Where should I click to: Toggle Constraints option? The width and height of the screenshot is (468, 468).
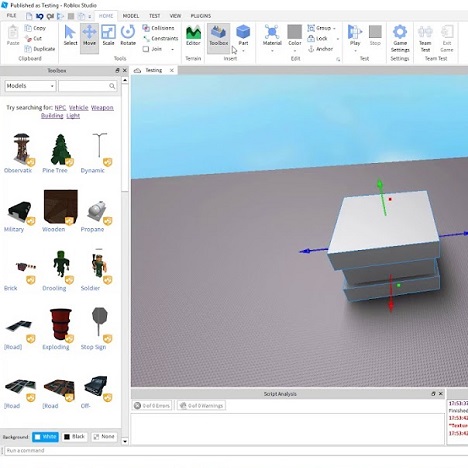[x=160, y=39]
